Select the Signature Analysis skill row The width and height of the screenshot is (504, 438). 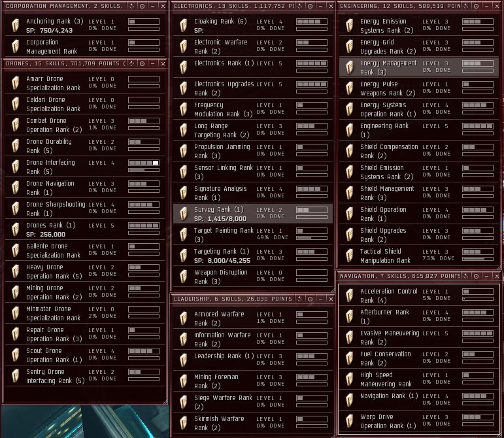tap(253, 192)
